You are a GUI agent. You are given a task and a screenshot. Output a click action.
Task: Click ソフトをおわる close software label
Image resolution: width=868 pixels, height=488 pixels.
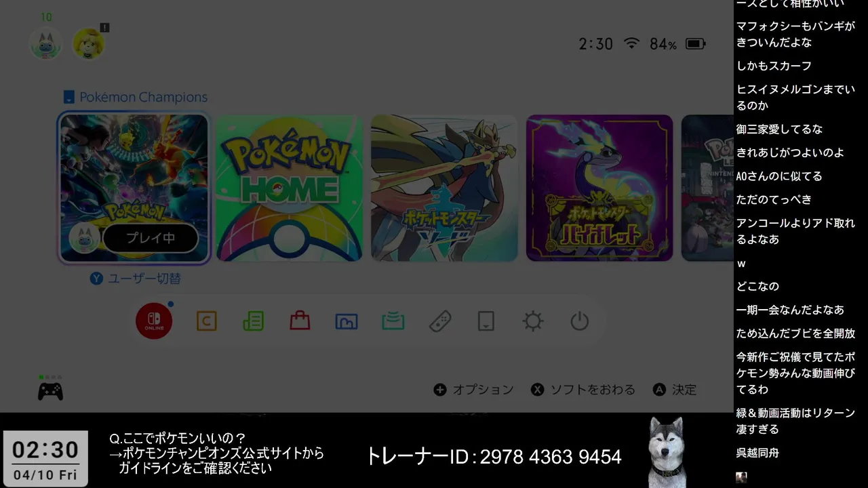(593, 390)
